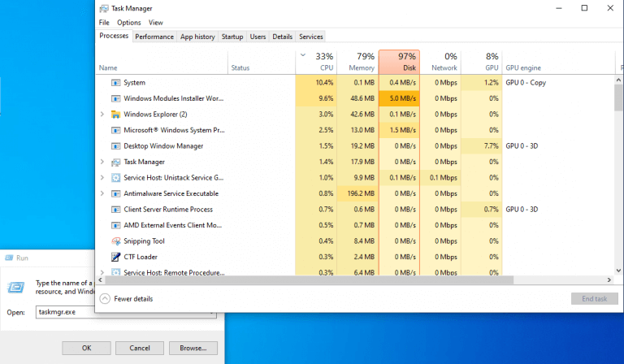Click the Microsoft Windows System Protection icon

coord(115,130)
